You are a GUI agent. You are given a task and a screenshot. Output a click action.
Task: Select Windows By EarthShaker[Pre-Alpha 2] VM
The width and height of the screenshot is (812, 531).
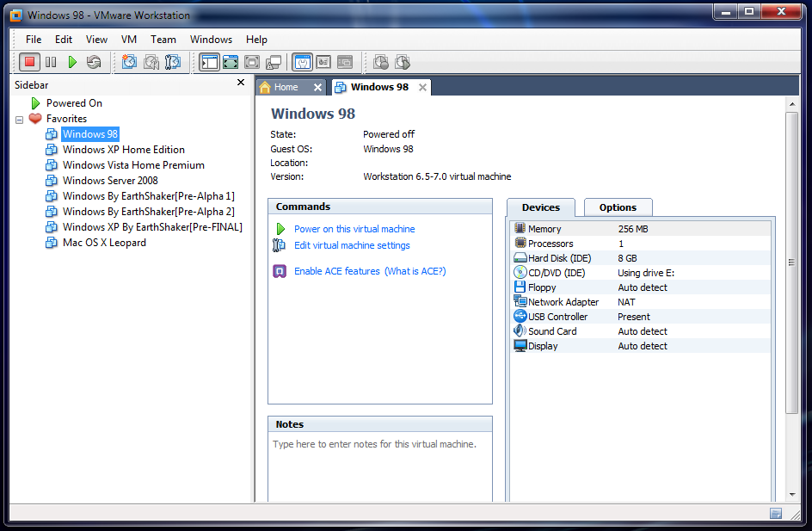pos(148,212)
